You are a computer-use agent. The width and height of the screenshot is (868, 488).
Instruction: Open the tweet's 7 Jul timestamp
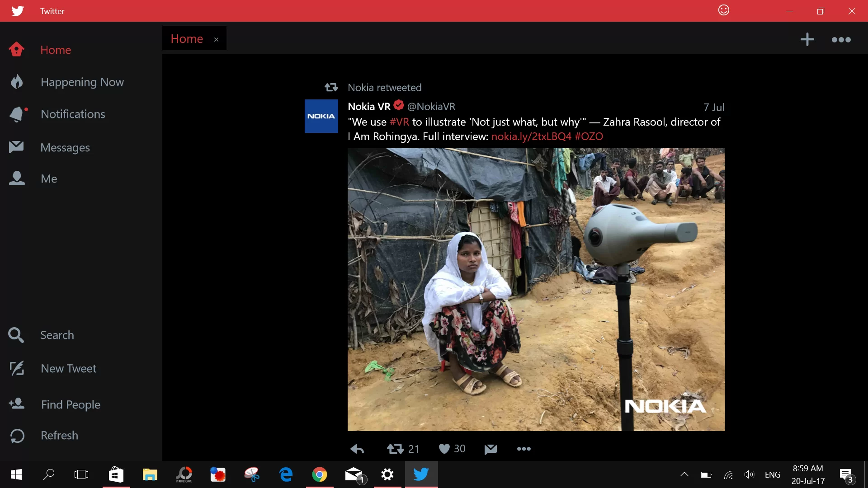coord(714,107)
